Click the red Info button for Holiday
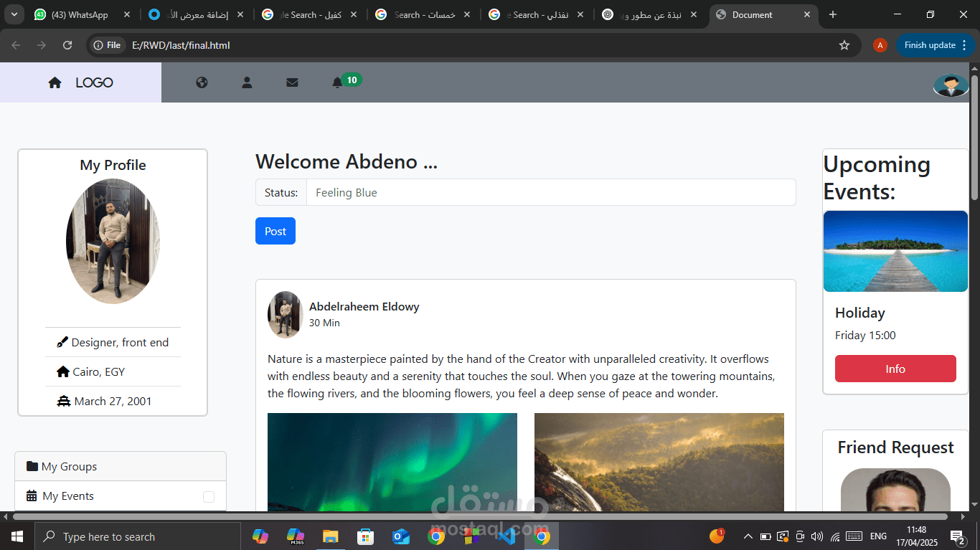Screen dimensions: 980x550 click(x=895, y=369)
